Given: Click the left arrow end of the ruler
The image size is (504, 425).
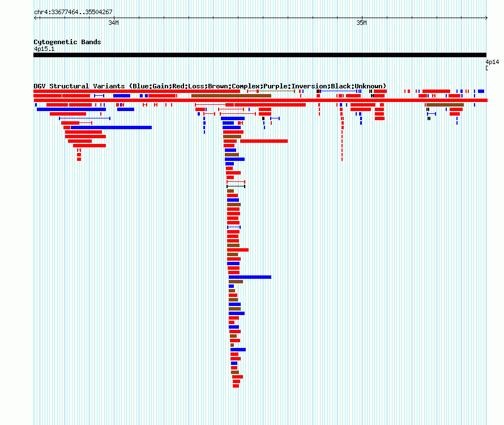Looking at the screenshot, I should click(x=36, y=18).
